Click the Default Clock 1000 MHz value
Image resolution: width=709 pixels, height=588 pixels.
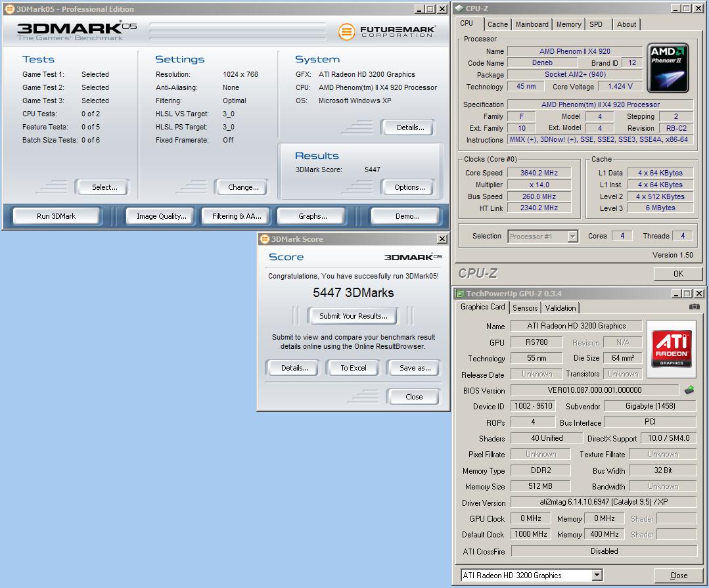[x=531, y=534]
